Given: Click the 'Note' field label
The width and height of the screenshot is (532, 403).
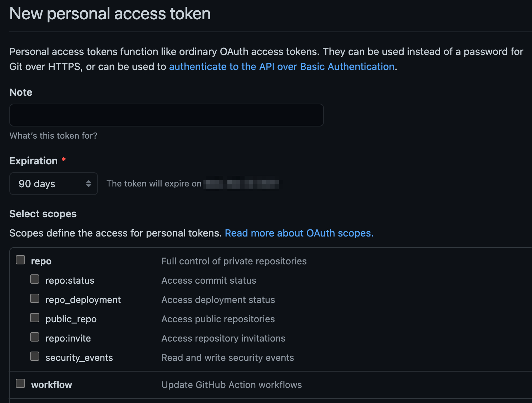Looking at the screenshot, I should click(x=21, y=93).
